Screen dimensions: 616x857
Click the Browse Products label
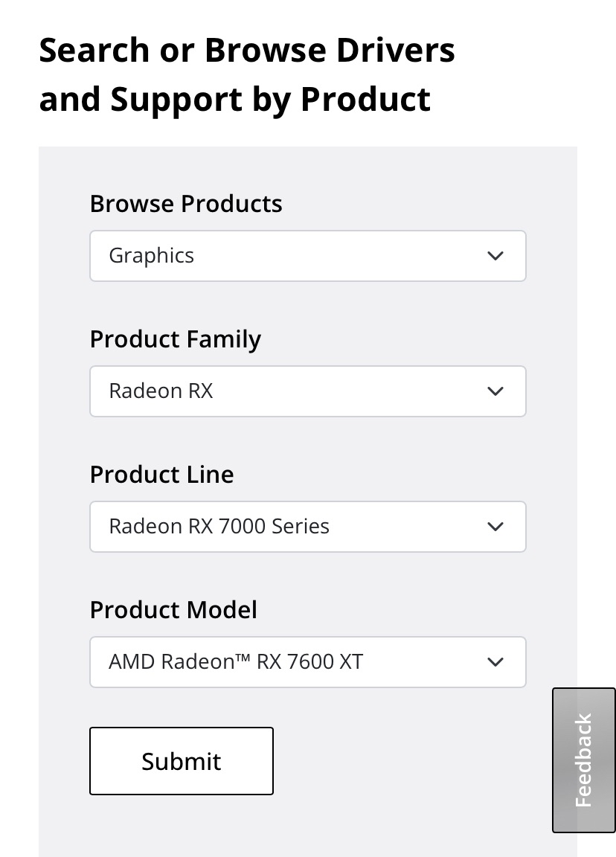pos(186,204)
